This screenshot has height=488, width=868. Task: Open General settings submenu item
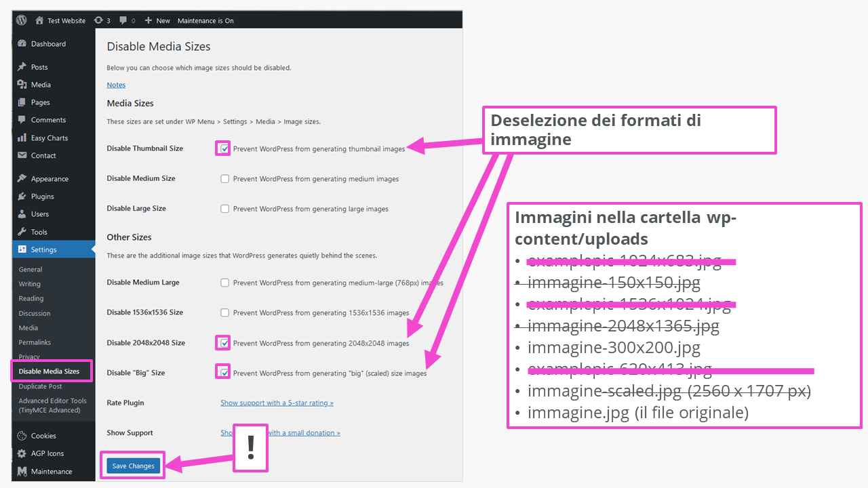(x=31, y=269)
